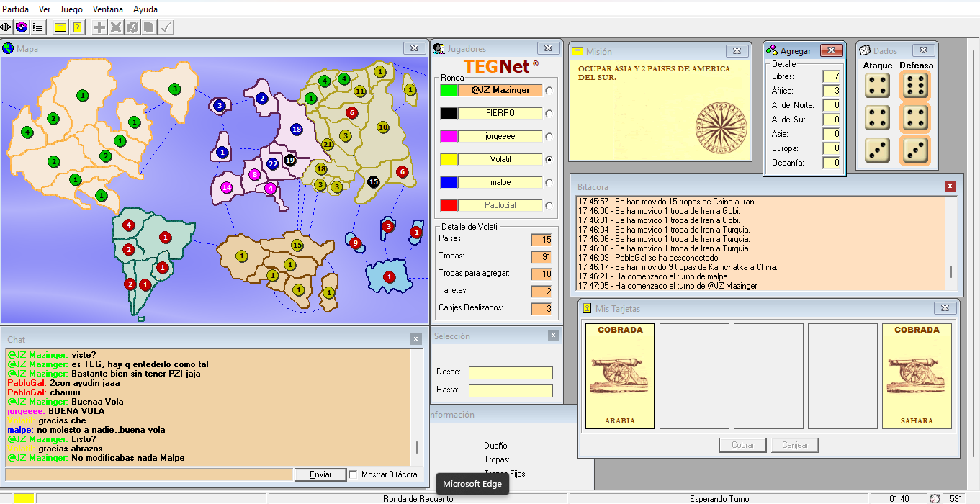Open the Ayuda menu
Screen dimensions: 980x504
[145, 9]
